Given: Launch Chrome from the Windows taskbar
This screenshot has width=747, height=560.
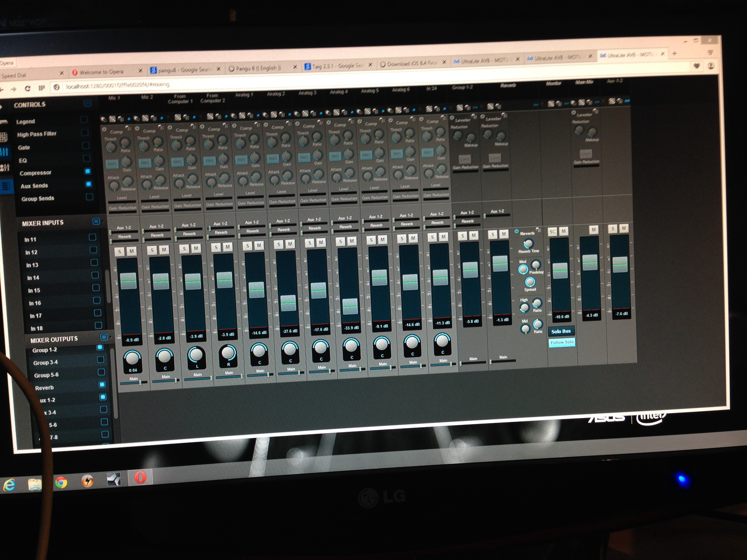Looking at the screenshot, I should click(x=61, y=483).
